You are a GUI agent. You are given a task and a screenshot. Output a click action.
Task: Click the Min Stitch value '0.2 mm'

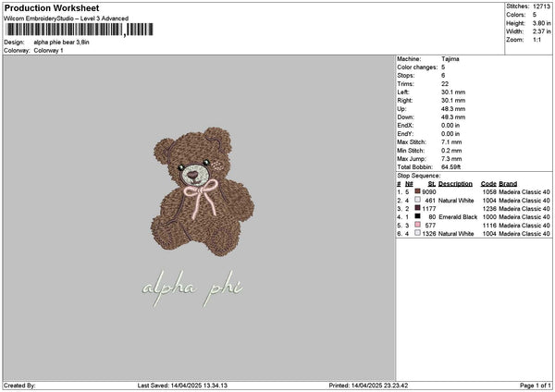[x=451, y=151]
